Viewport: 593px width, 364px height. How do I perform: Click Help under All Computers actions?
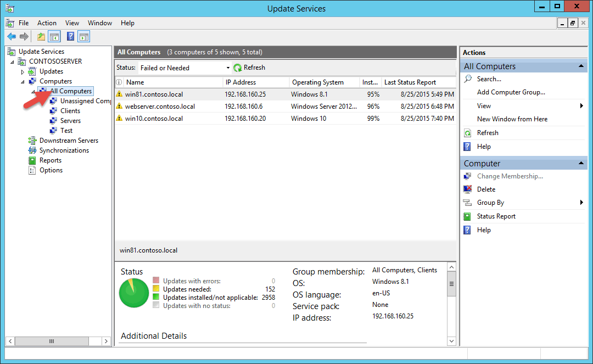tap(484, 147)
